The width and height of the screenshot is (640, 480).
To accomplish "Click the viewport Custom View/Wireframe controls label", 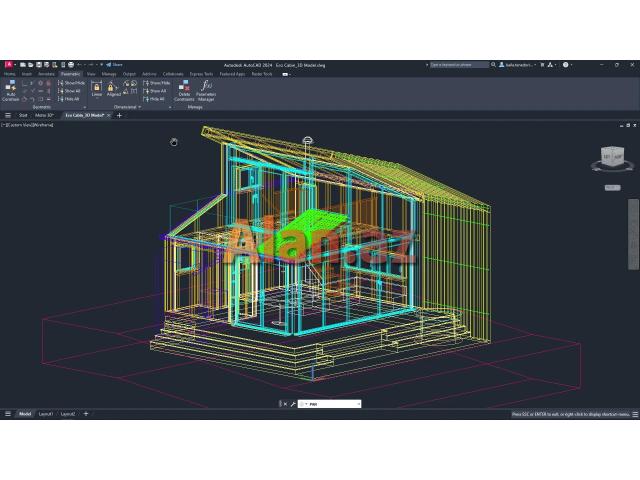I will point(27,125).
